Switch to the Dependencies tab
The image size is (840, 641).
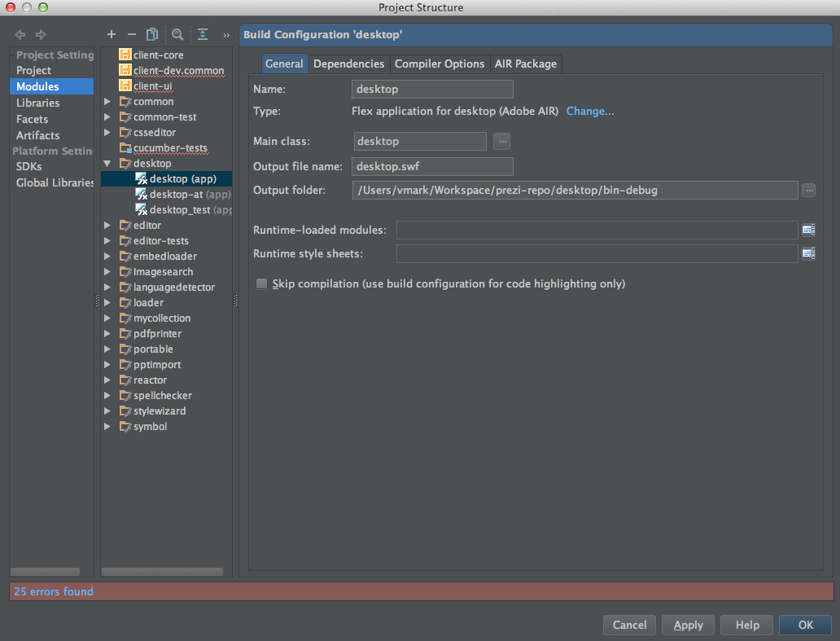click(x=348, y=64)
